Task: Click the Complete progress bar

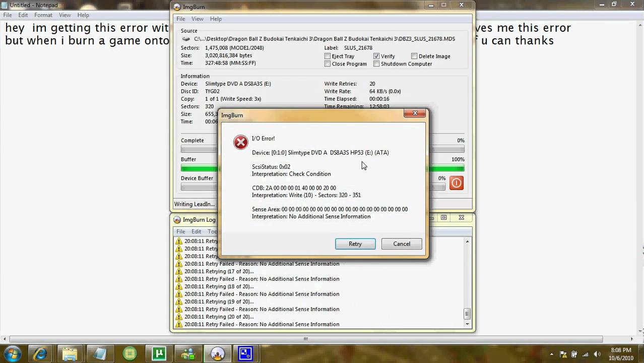Action: click(323, 149)
